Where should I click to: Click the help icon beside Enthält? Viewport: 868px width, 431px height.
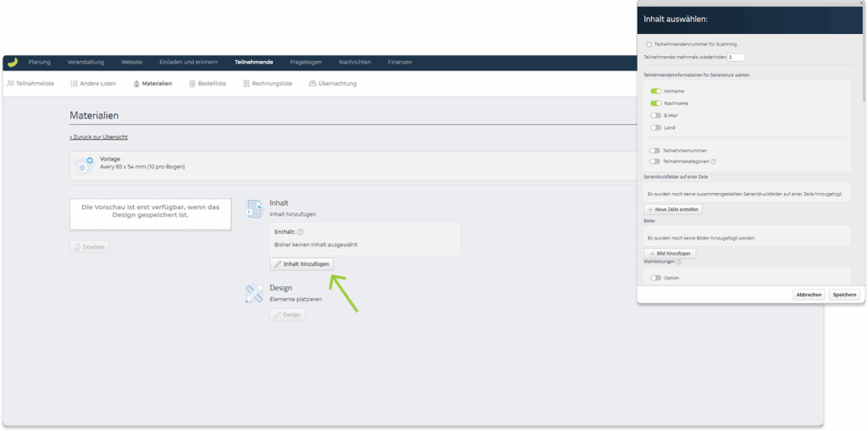[301, 231]
